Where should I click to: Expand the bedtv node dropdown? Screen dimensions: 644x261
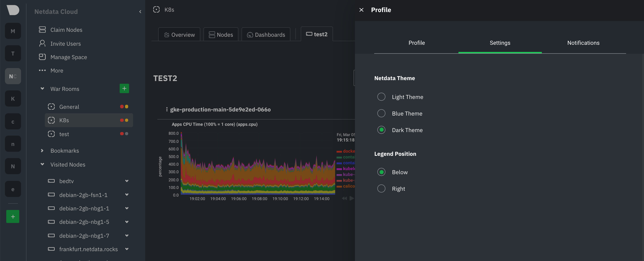click(x=127, y=181)
